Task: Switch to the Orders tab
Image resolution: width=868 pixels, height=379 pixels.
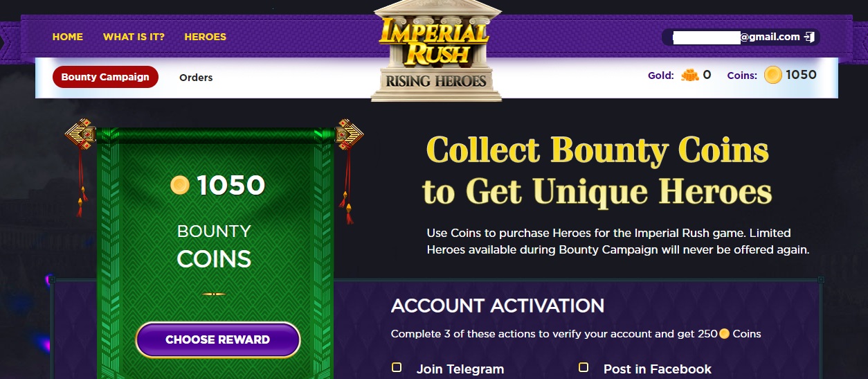Action: click(x=196, y=78)
